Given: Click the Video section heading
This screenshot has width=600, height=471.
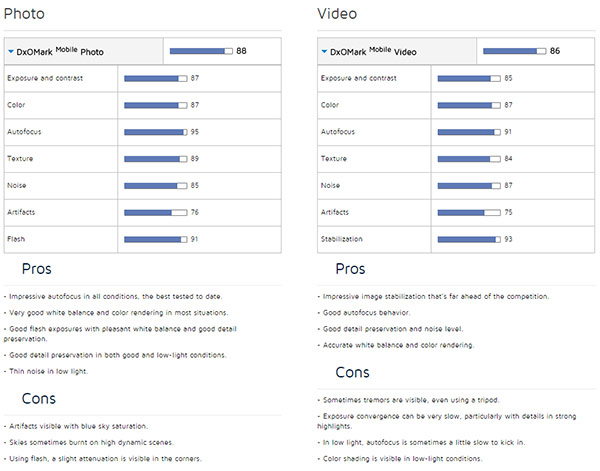Looking at the screenshot, I should click(337, 14).
